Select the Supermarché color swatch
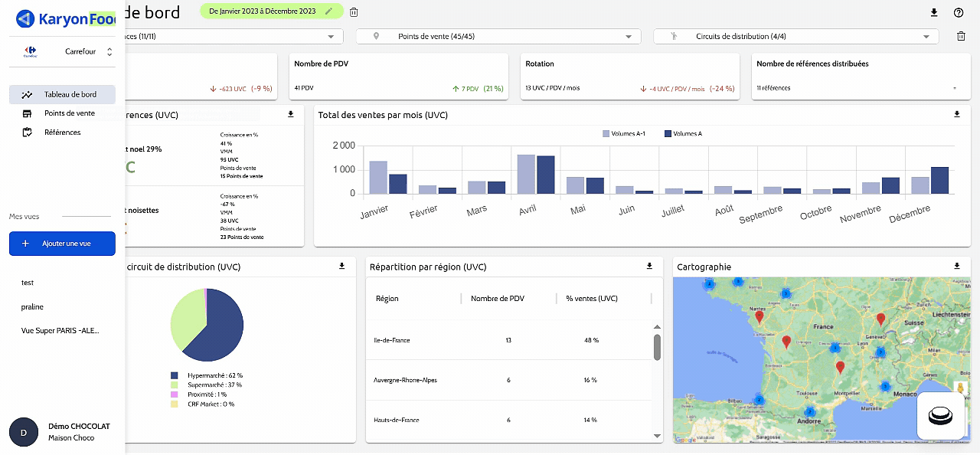 (175, 385)
